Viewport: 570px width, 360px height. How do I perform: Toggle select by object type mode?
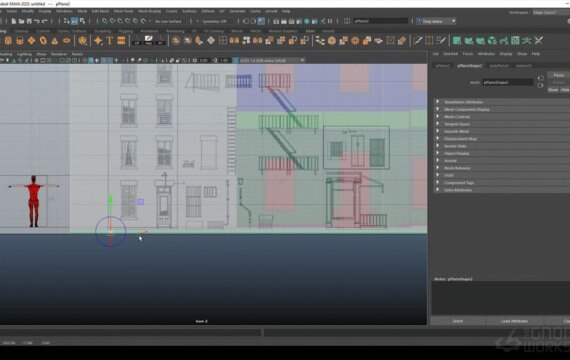75,21
